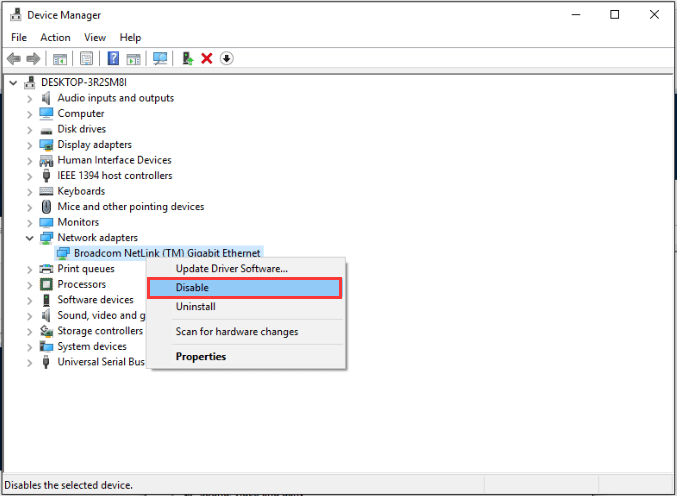Collapse the DESKTOP-3R2SM8I root node

[x=12, y=82]
